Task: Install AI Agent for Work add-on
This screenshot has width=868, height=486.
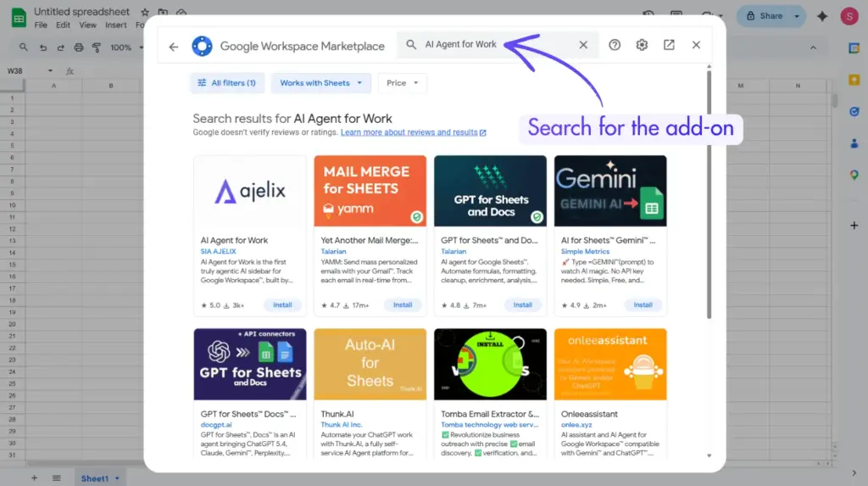Action: coord(282,305)
